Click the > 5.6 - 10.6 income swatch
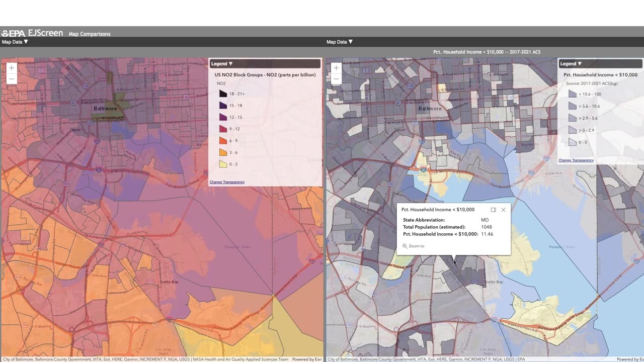Viewport: 644px width, 362px height. click(572, 106)
